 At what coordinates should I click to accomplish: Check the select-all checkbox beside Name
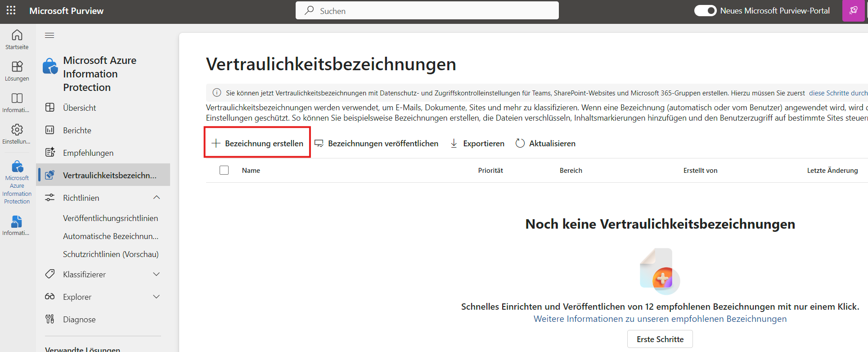tap(224, 170)
